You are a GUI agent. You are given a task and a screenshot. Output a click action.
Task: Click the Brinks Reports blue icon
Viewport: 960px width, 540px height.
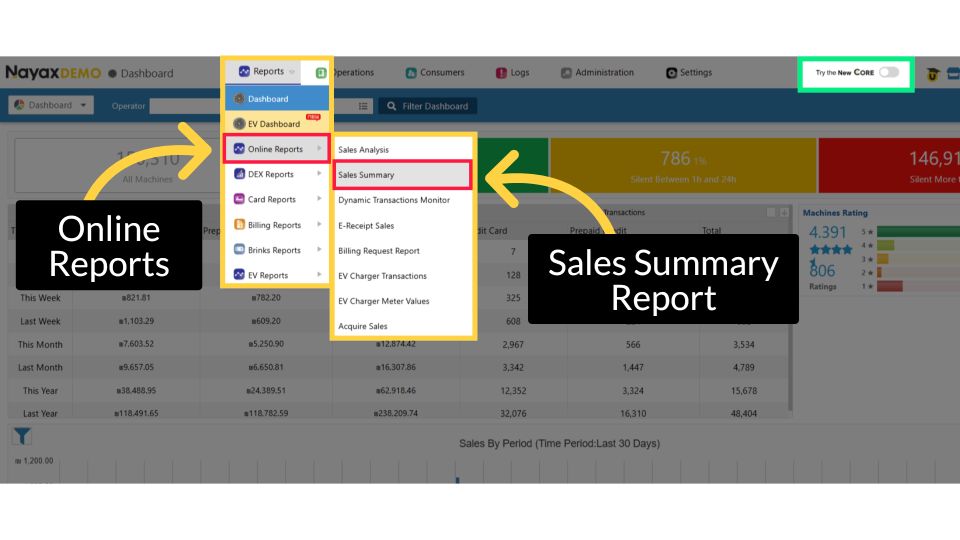click(x=239, y=250)
